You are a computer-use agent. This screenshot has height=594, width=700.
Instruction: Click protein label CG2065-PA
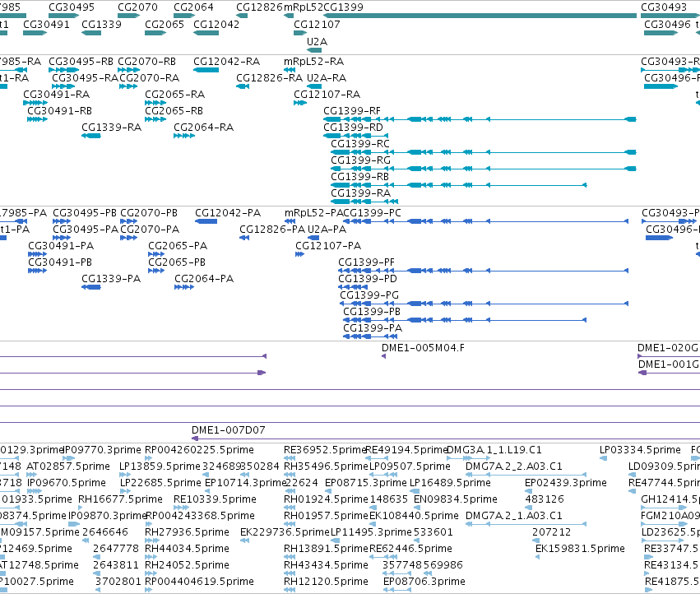pyautogui.click(x=178, y=246)
